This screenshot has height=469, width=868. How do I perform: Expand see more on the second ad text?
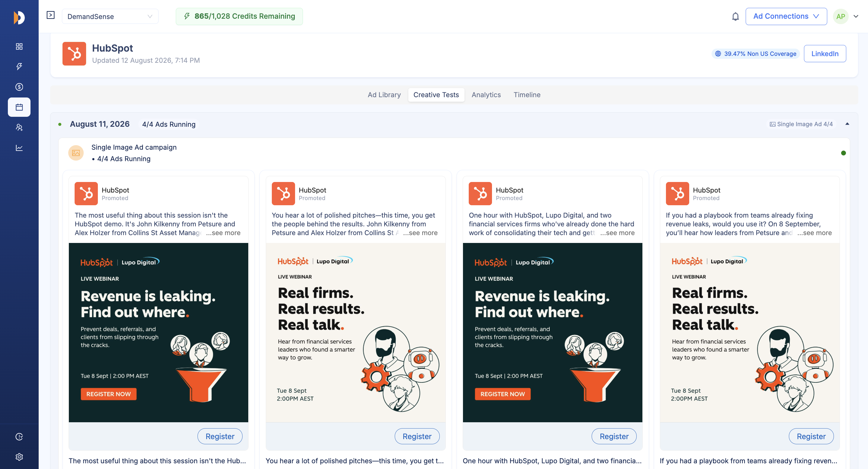420,233
